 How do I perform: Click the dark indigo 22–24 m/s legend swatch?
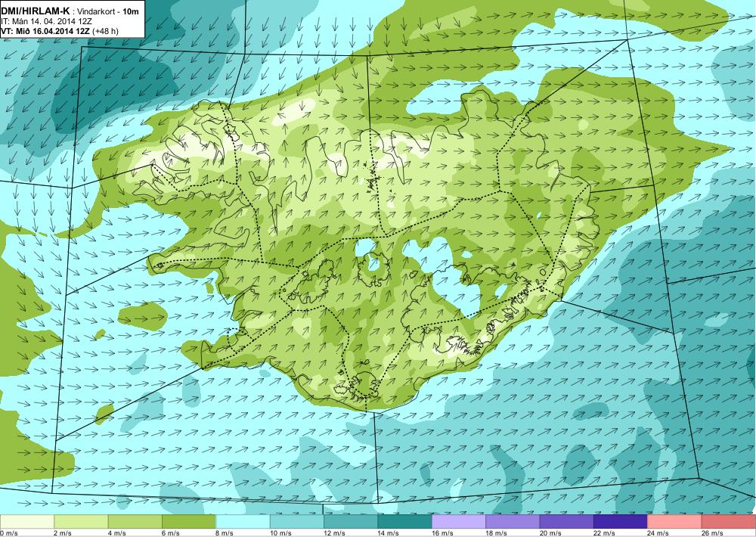pyautogui.click(x=621, y=522)
